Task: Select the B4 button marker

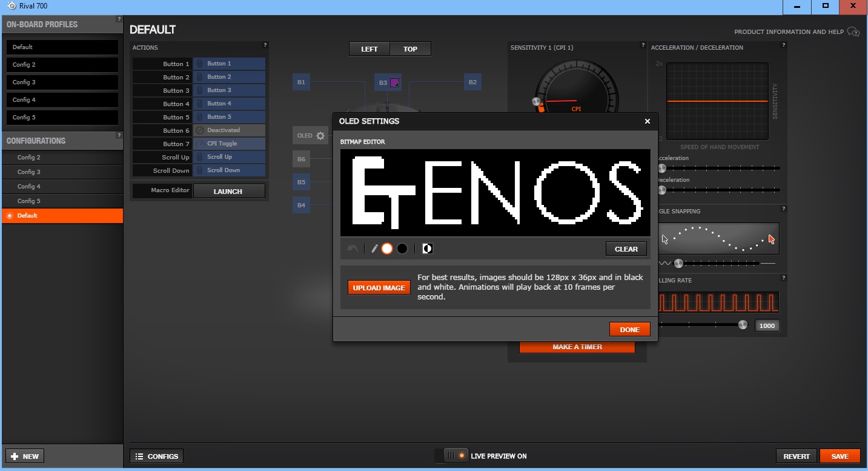Action: (301, 205)
